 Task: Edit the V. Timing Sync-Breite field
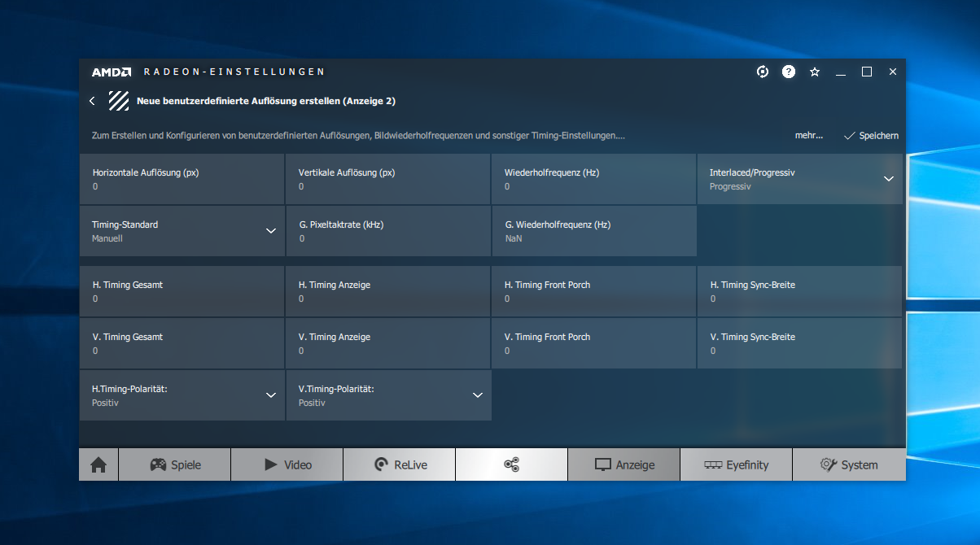point(800,343)
